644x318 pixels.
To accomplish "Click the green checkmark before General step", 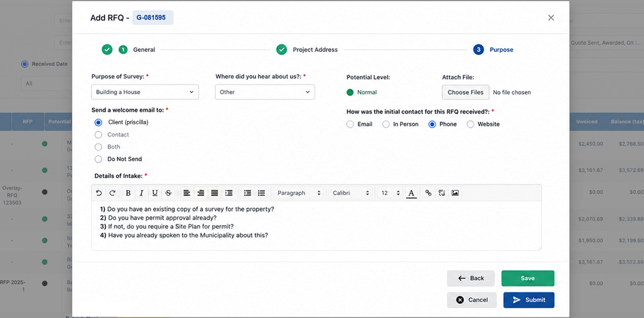I will click(x=107, y=49).
